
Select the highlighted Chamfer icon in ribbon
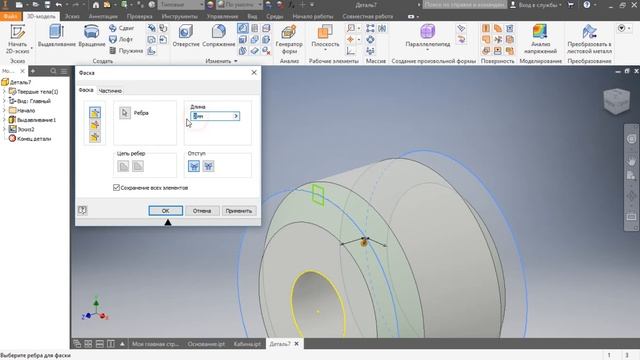pyautogui.click(x=242, y=28)
